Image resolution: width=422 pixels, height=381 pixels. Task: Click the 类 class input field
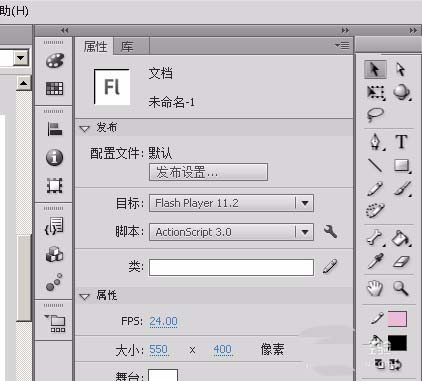pos(231,267)
